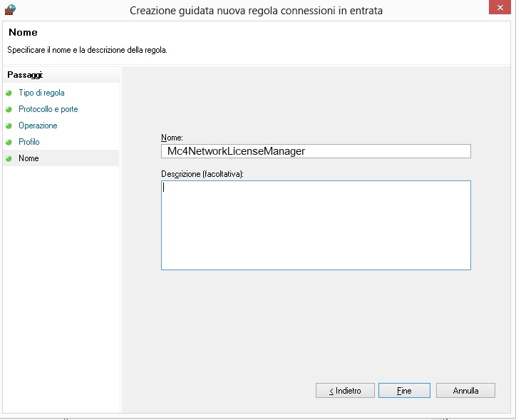
Task: Click the Passaggi header in sidebar
Action: 24,75
